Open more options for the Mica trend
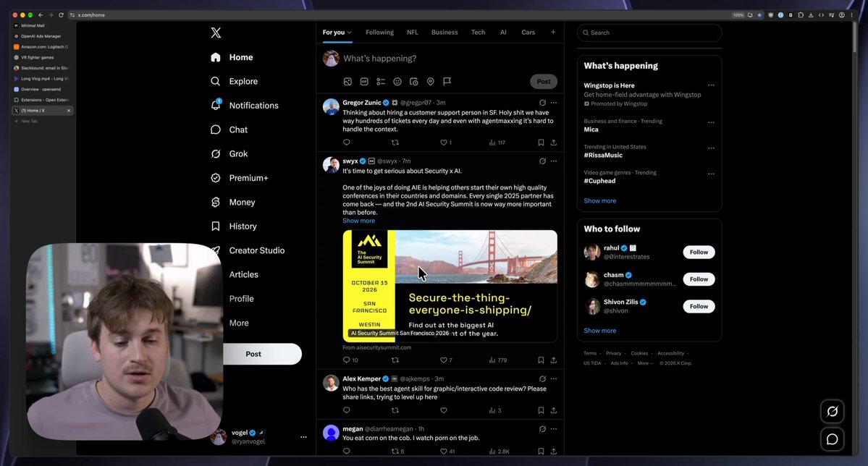This screenshot has width=868, height=466. 711,122
